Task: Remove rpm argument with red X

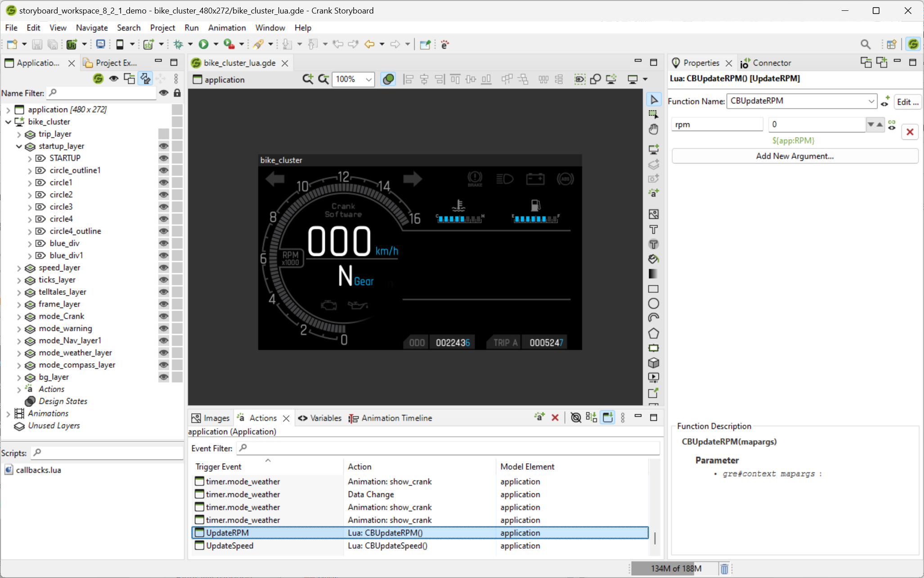Action: point(910,132)
